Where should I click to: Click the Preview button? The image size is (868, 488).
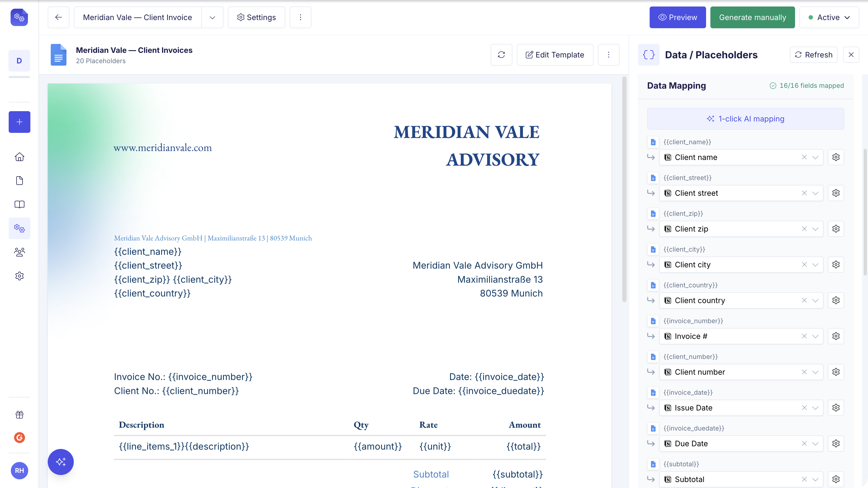click(678, 17)
